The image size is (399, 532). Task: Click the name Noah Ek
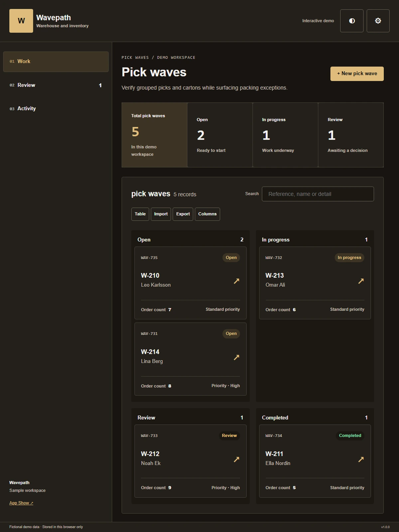click(x=151, y=463)
